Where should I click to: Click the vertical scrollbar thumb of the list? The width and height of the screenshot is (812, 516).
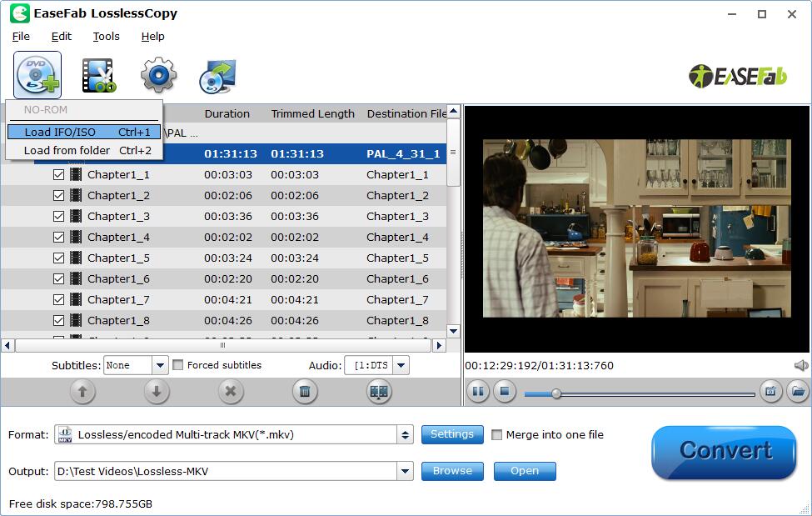click(454, 153)
